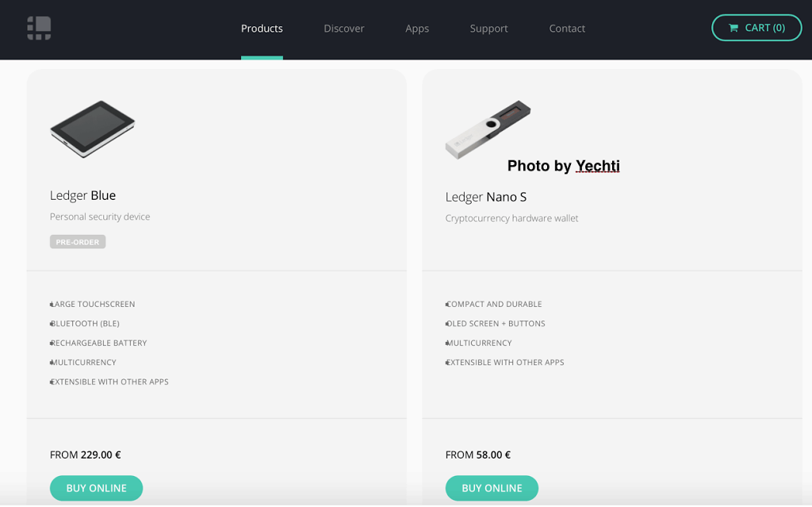Click the shopping cart icon
The height and width of the screenshot is (507, 812).
click(733, 28)
